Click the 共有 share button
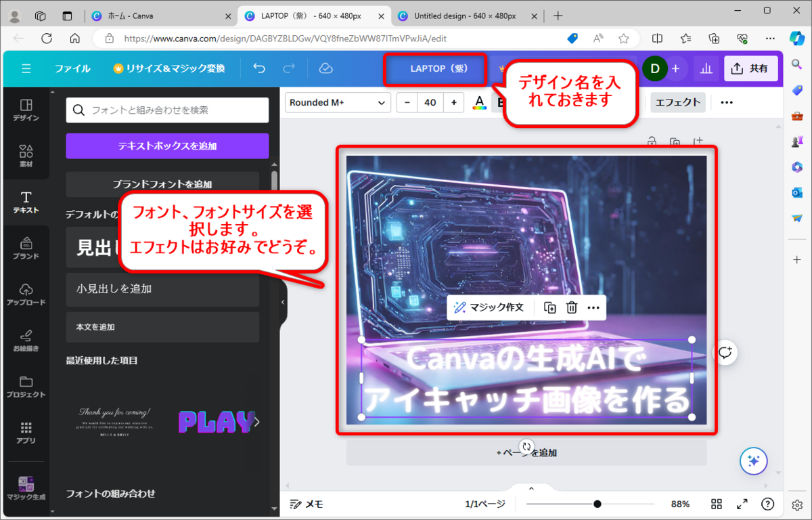This screenshot has height=520, width=812. (x=750, y=68)
